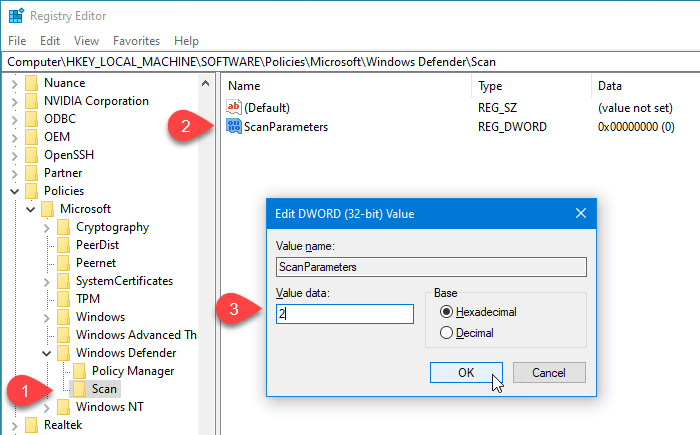
Task: Collapse the Windows Defender tree node
Action: (46, 354)
